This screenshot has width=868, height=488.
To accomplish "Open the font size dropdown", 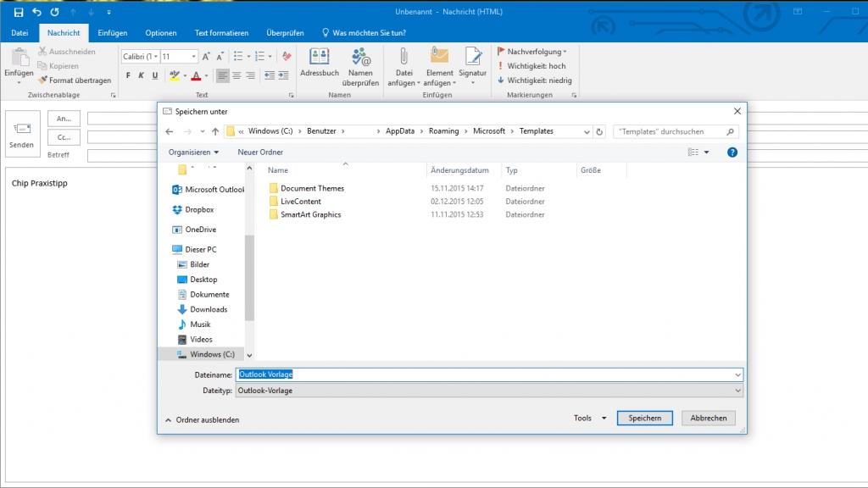I will 193,57.
